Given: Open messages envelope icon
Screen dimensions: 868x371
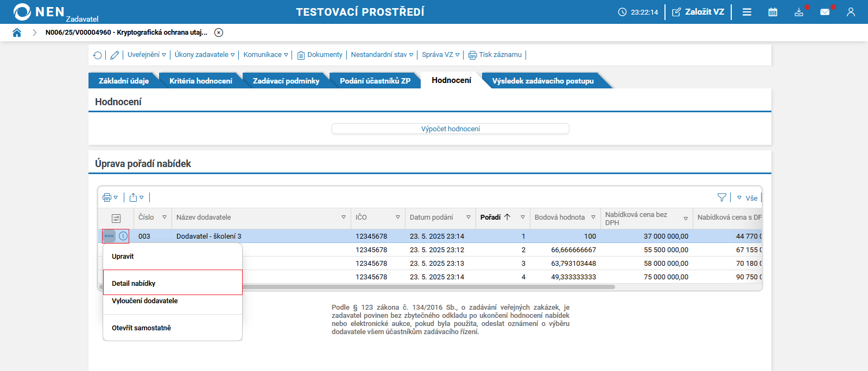Looking at the screenshot, I should [825, 12].
